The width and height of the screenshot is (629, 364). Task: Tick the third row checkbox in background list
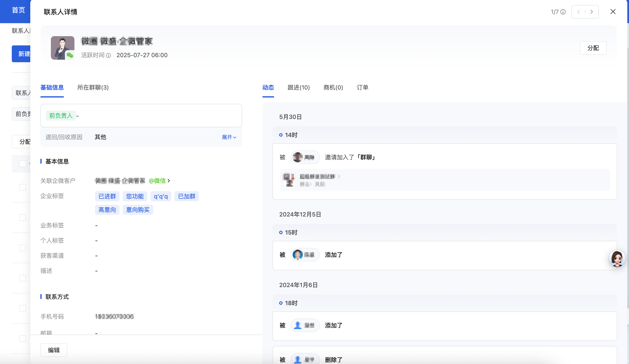point(23,248)
